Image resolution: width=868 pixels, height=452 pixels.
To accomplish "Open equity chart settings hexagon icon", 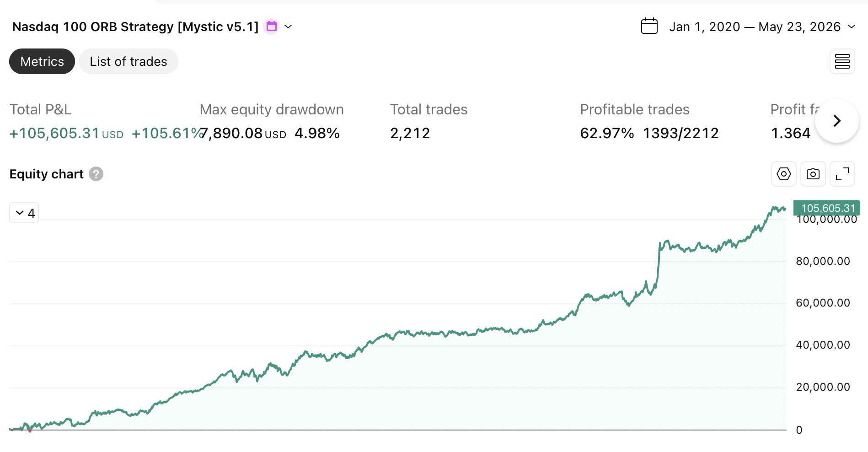I will [x=784, y=174].
